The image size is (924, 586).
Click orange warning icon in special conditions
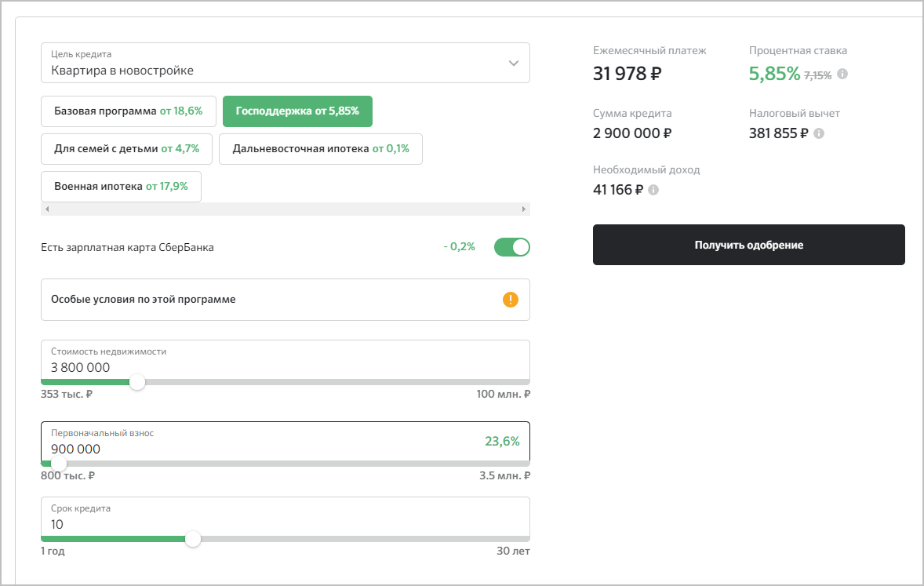coord(511,300)
